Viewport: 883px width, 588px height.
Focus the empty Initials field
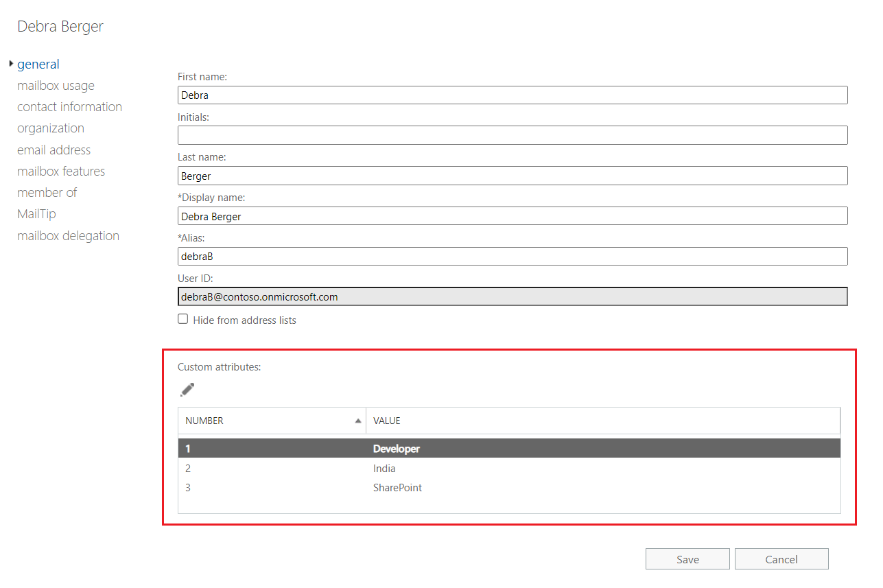(x=512, y=135)
